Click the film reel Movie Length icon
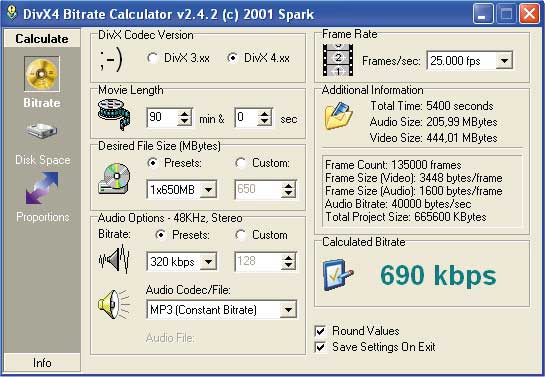 pos(114,114)
